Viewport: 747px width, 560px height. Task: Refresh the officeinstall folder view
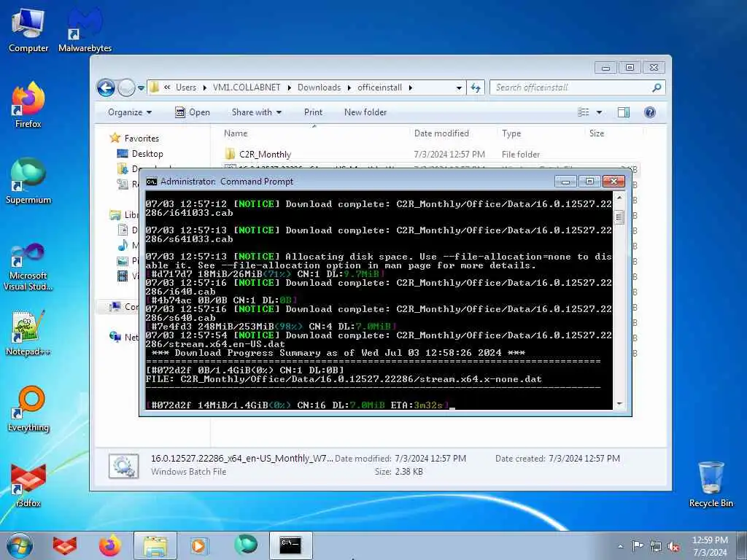pyautogui.click(x=476, y=87)
